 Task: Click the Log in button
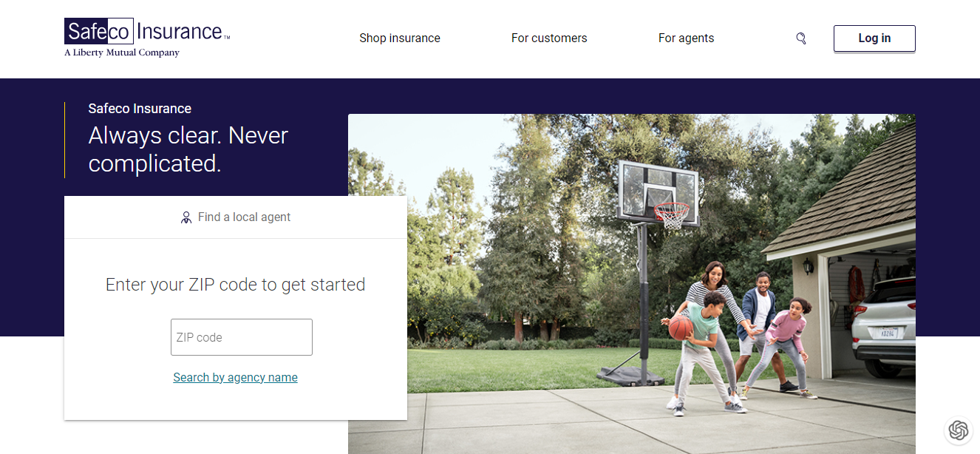[x=874, y=38]
